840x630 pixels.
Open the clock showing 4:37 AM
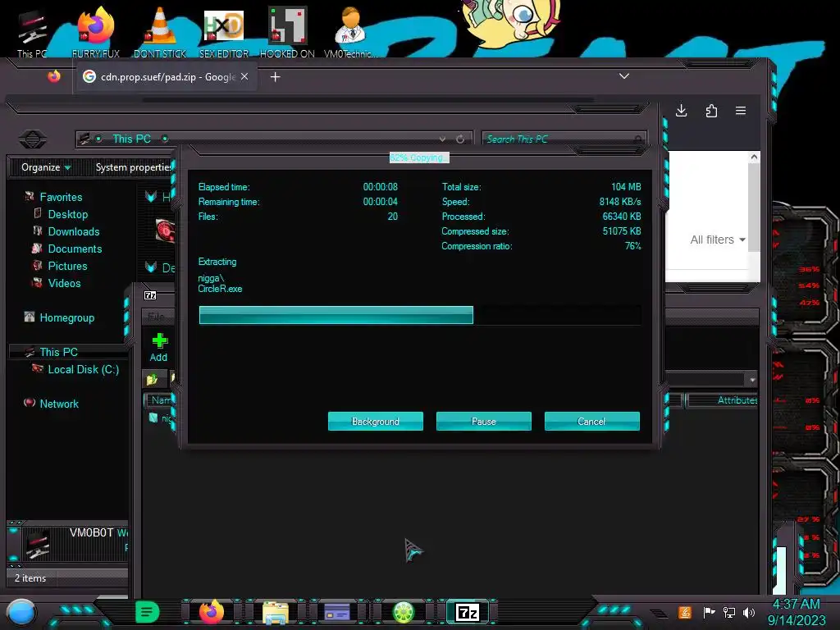point(796,612)
